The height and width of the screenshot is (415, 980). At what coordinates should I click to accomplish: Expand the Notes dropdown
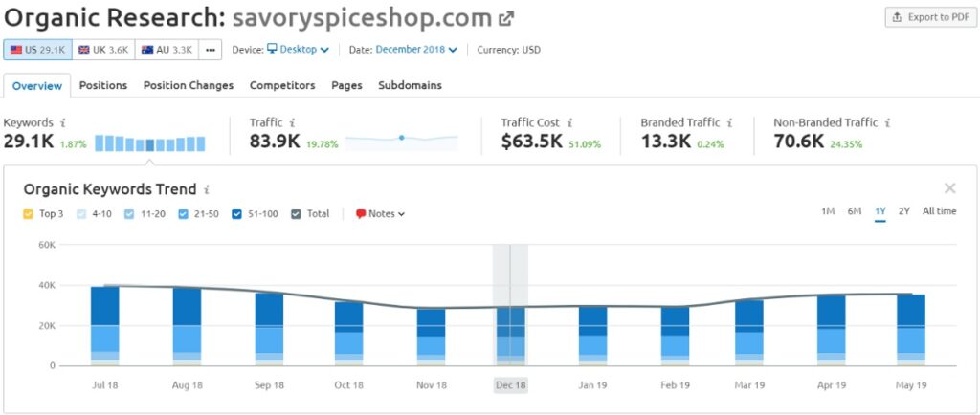(380, 213)
